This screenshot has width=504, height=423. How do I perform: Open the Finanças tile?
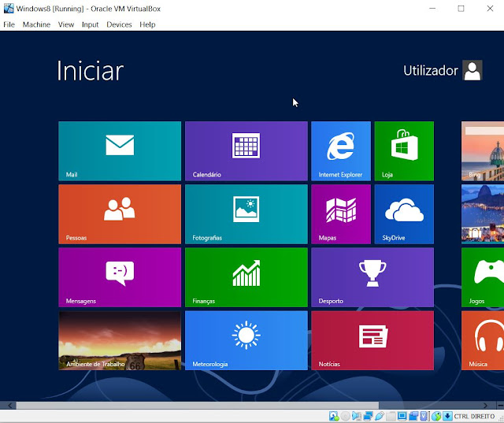[x=246, y=277]
